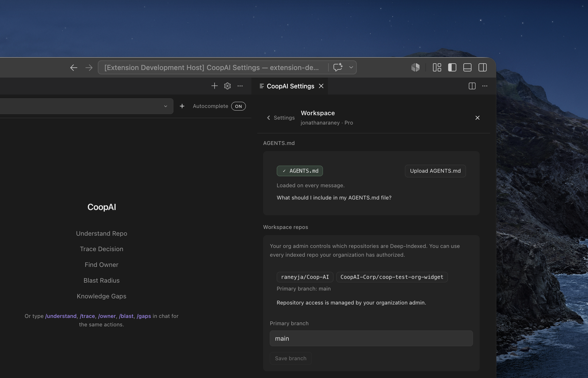Viewport: 588px width, 378px height.
Task: Toggle Autocomplete ON switch
Action: tap(239, 106)
